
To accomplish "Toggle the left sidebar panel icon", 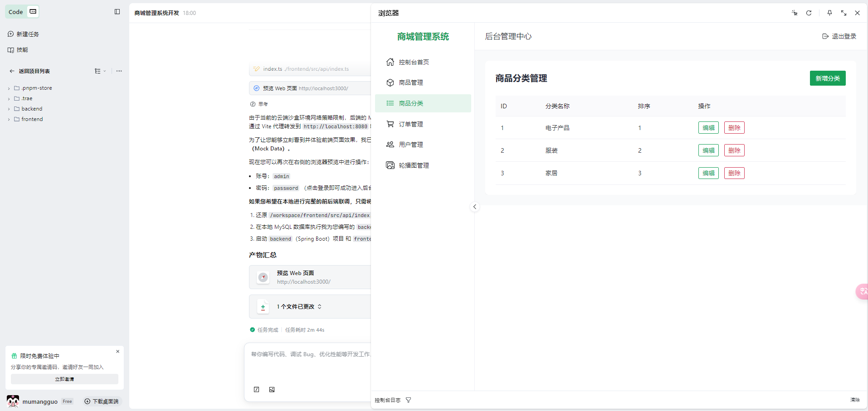I will [117, 12].
